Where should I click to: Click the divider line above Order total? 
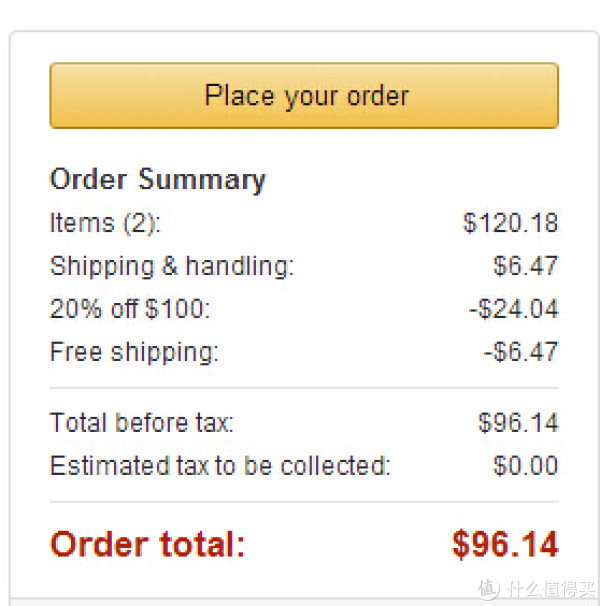(304, 502)
